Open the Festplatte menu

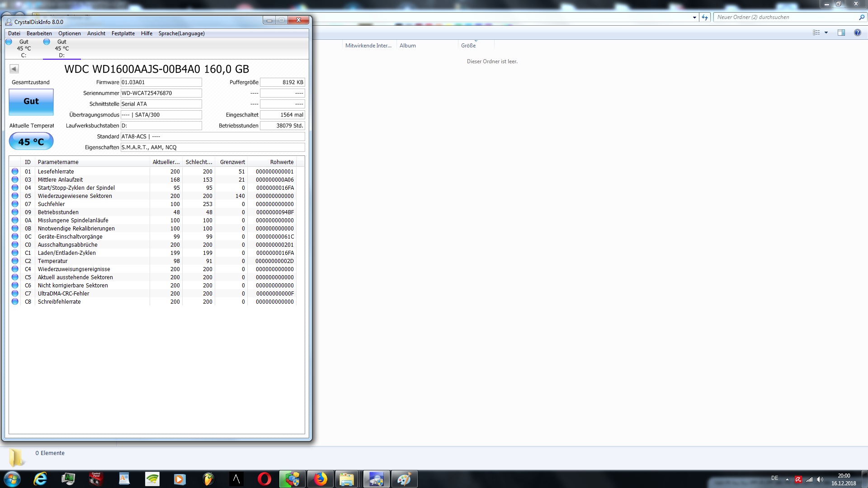click(x=123, y=33)
